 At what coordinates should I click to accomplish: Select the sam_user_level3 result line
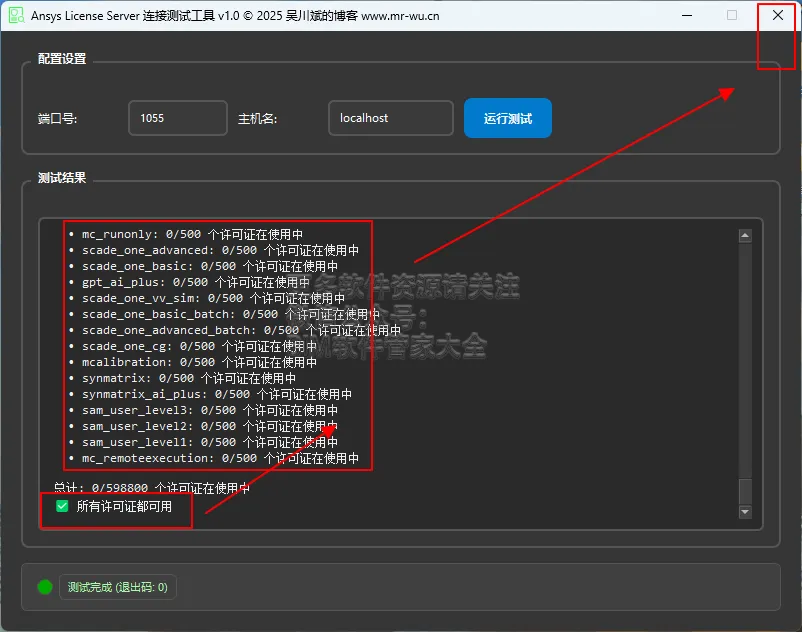pyautogui.click(x=204, y=410)
